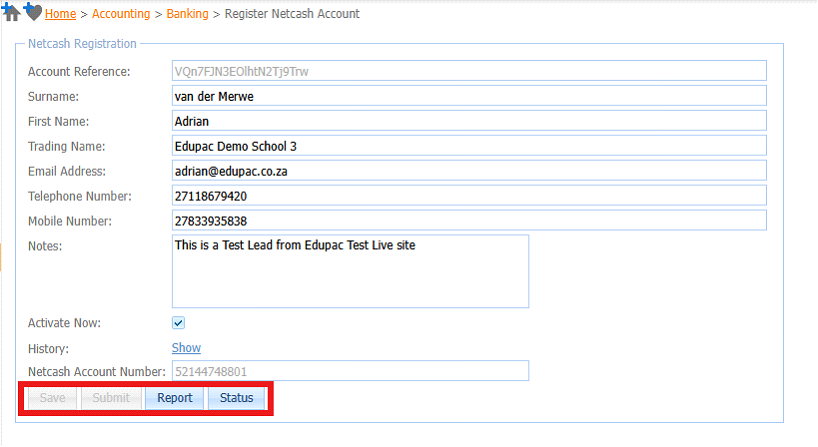Click the home icon with plus badge
818x447 pixels.
[x=10, y=11]
